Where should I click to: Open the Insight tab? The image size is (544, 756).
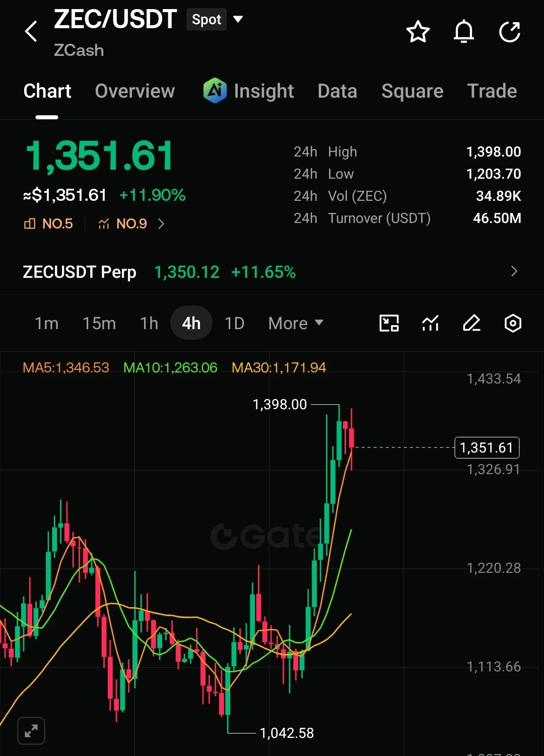248,91
